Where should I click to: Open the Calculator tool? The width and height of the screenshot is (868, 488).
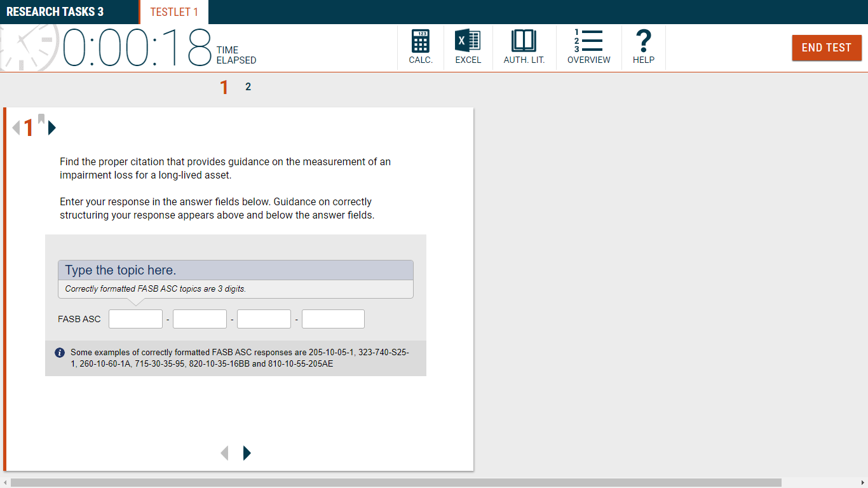[x=420, y=46]
